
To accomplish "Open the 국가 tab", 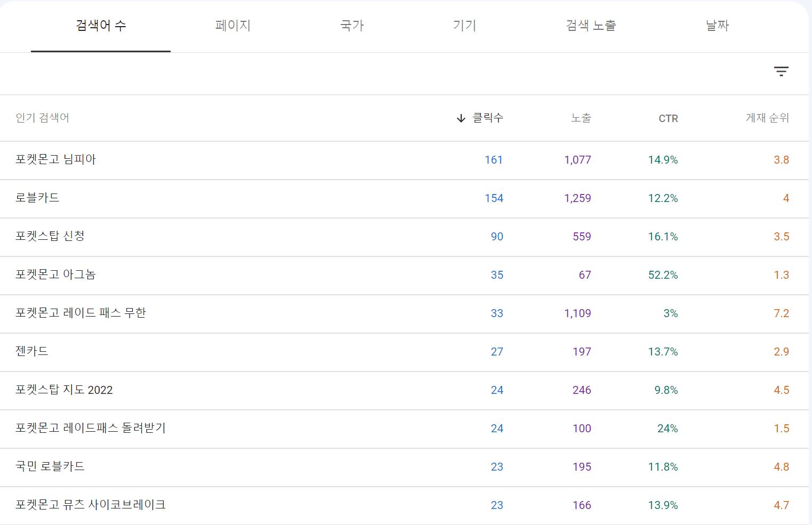I will click(352, 26).
